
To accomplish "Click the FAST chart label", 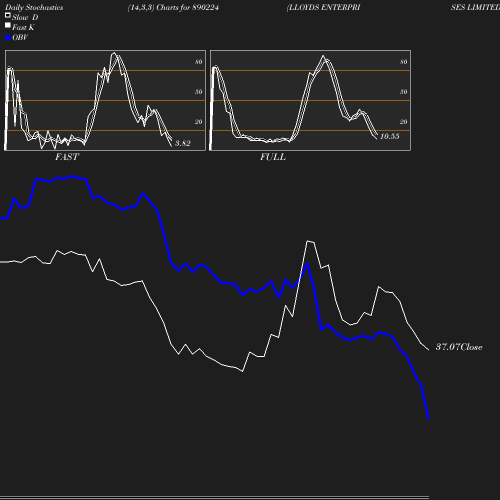I will click(x=67, y=157).
